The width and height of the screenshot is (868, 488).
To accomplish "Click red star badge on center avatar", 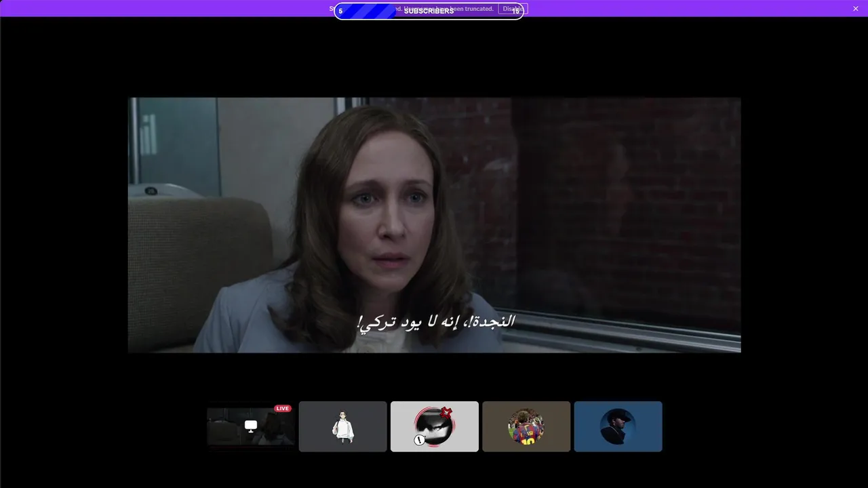I will click(x=446, y=412).
